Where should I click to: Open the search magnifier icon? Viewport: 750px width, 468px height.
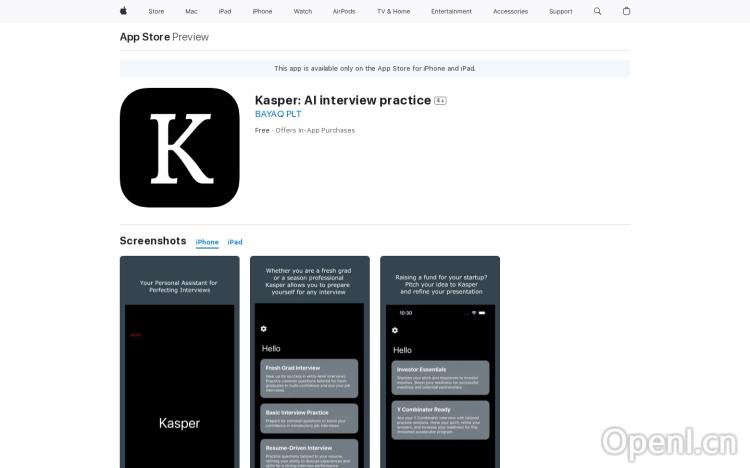coord(598,11)
